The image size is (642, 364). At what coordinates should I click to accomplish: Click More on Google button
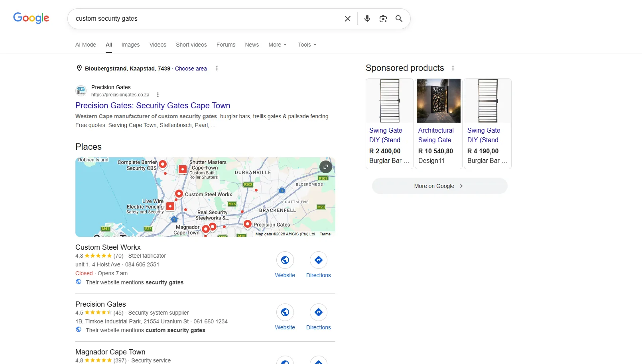click(439, 186)
